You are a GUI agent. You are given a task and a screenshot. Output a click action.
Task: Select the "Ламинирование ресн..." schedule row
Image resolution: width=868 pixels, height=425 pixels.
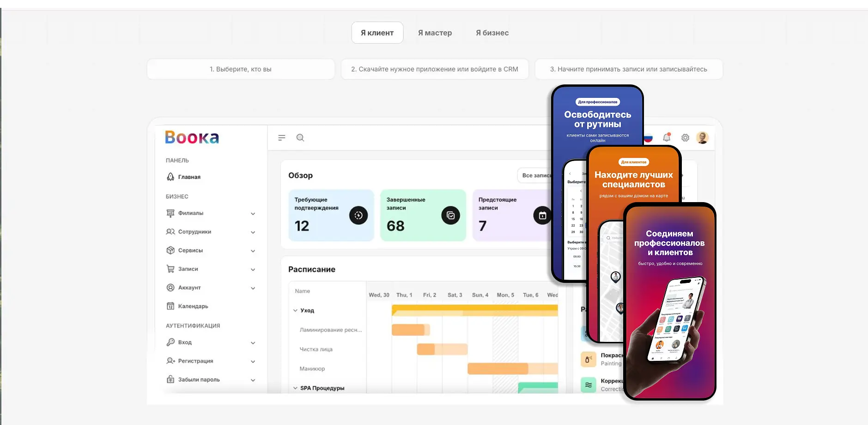(331, 330)
